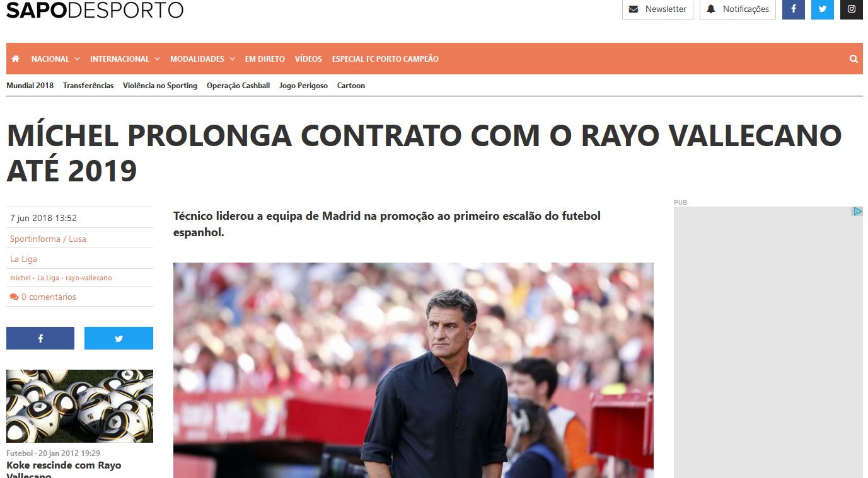This screenshot has width=868, height=478.
Task: Expand the Nacional dropdown menu
Action: tap(55, 59)
